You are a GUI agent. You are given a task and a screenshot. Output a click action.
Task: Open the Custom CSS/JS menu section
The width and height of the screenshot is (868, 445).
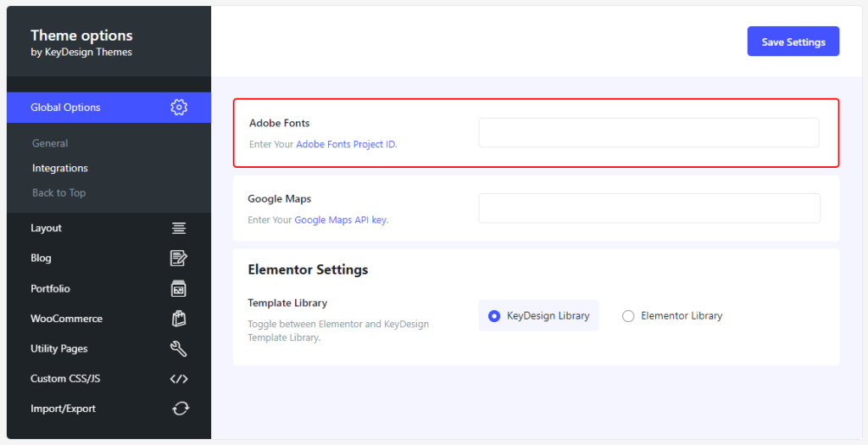pyautogui.click(x=109, y=379)
